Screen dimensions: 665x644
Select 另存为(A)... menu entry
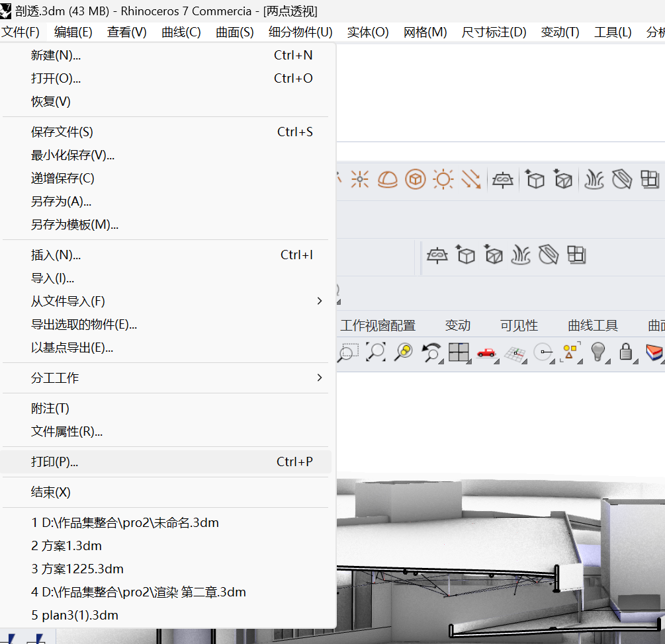165,202
